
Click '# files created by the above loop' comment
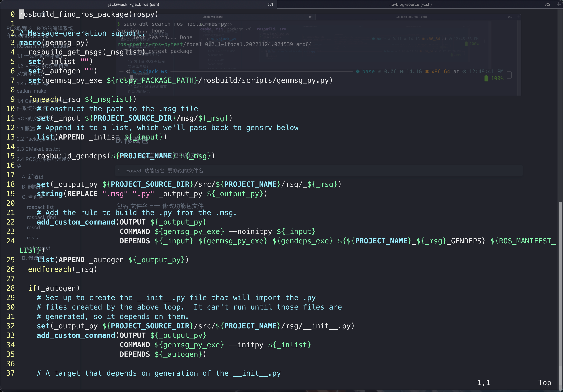[189, 307]
